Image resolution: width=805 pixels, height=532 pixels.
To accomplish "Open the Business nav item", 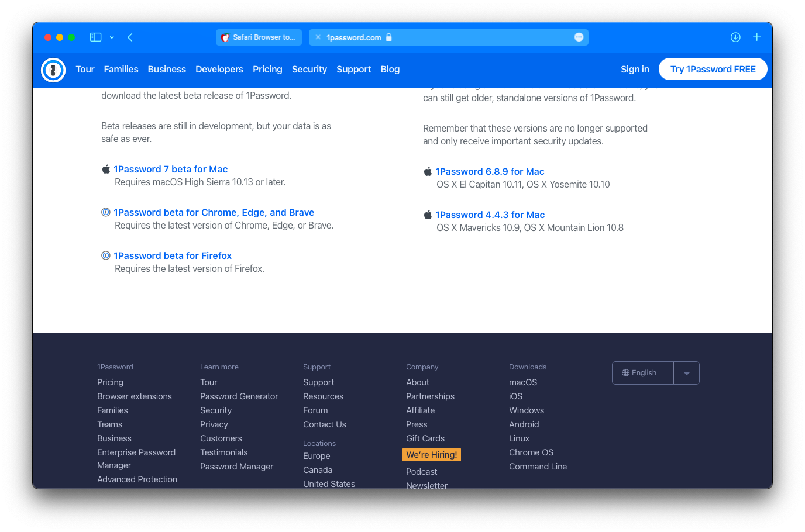I will (167, 70).
